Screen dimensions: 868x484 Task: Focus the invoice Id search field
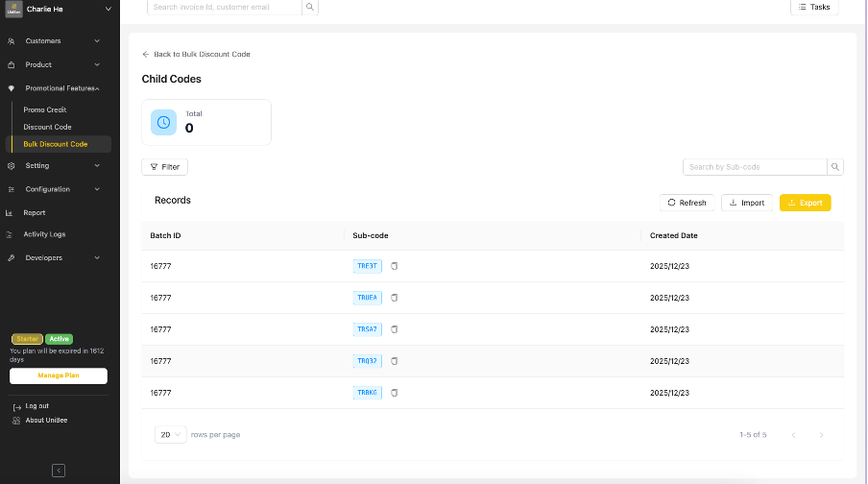[224, 7]
